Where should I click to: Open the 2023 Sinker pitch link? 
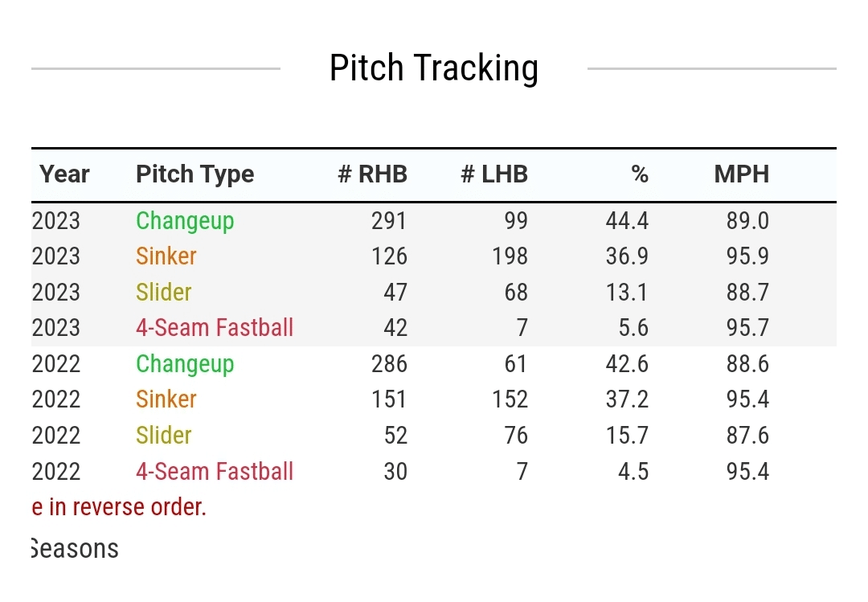pyautogui.click(x=166, y=256)
